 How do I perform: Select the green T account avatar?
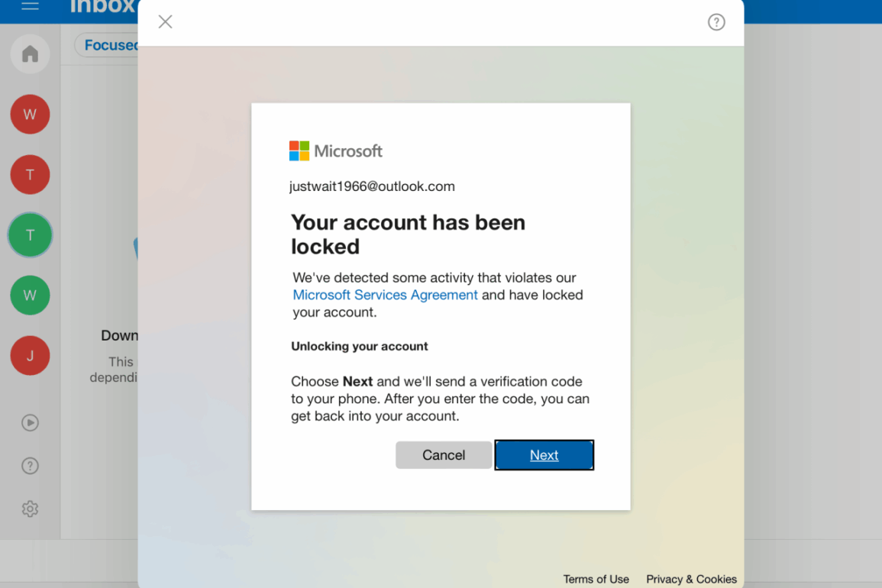tap(30, 235)
